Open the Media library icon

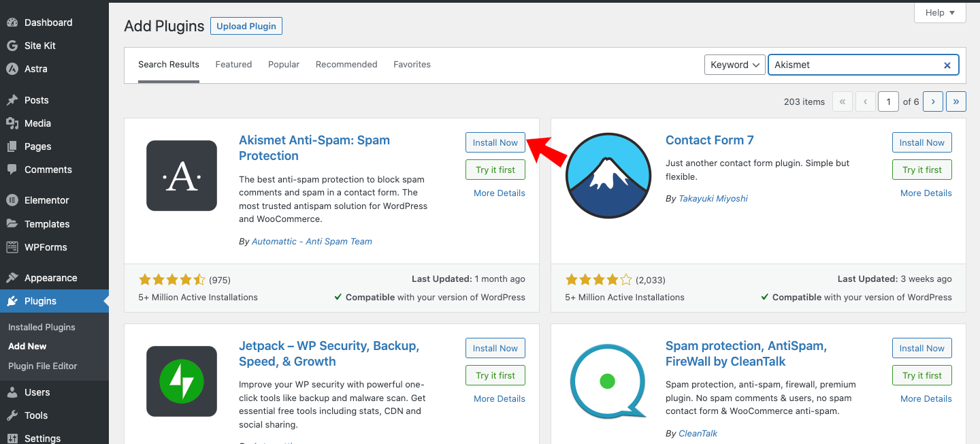[12, 123]
